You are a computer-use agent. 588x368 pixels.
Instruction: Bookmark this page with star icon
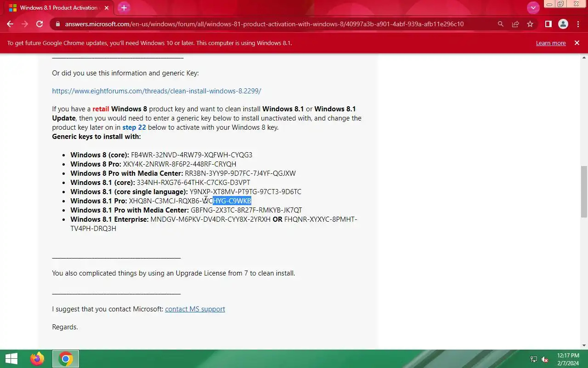(530, 24)
